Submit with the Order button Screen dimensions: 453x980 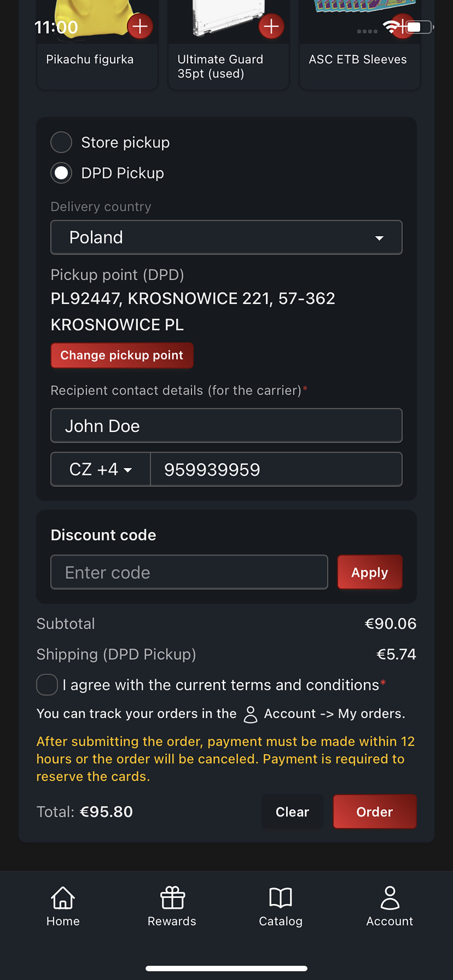coord(375,812)
